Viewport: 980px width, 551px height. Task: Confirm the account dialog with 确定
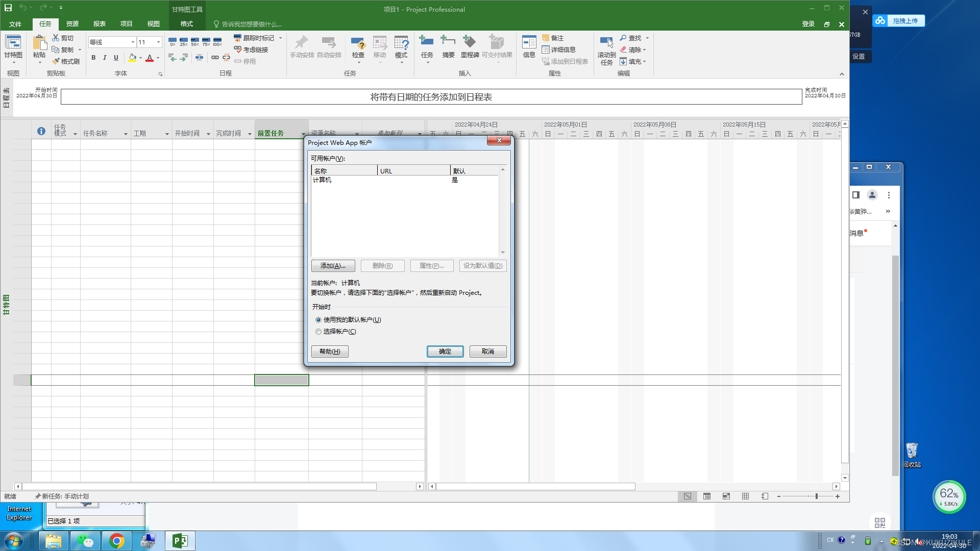445,351
